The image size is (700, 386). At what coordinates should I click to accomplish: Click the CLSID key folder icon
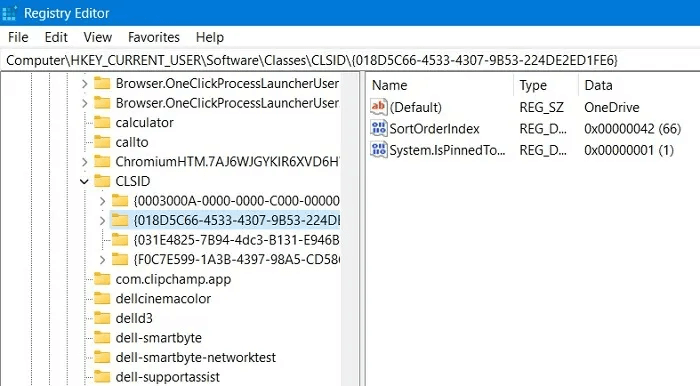pos(102,181)
